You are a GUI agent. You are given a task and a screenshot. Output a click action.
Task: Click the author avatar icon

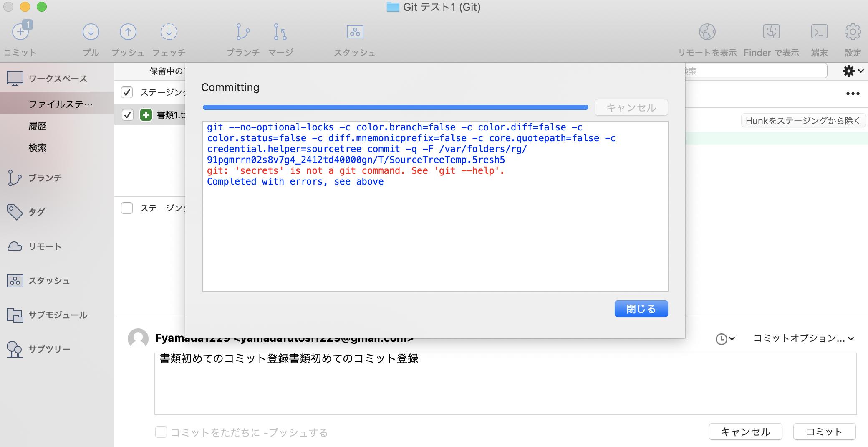click(x=138, y=338)
